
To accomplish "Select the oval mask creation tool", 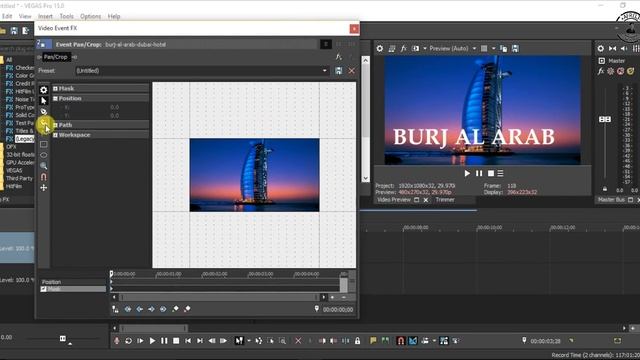I will coord(44,155).
